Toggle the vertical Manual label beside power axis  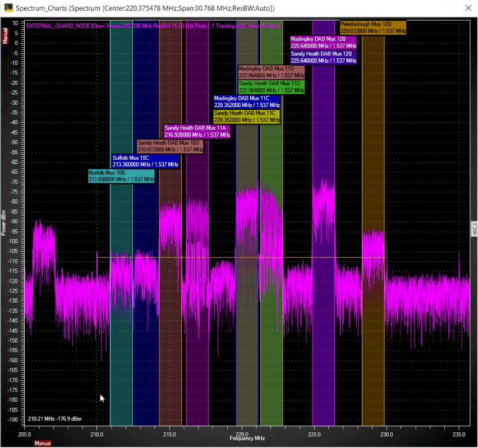click(x=5, y=36)
